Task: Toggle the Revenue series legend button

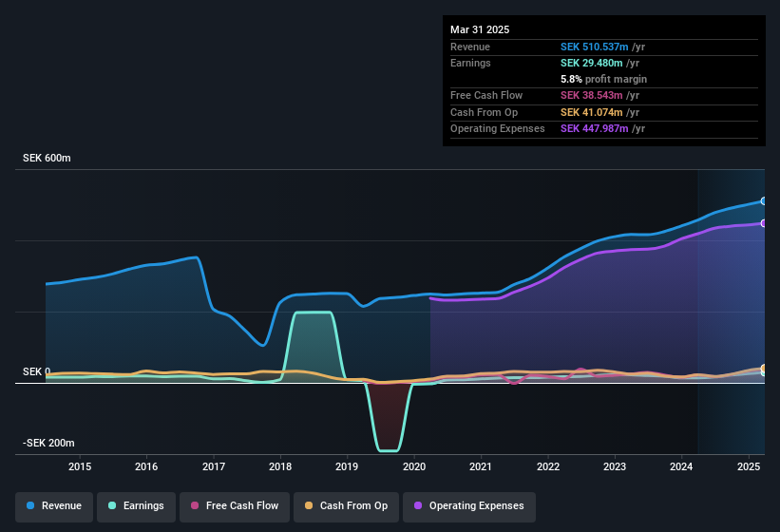Action: [54, 506]
